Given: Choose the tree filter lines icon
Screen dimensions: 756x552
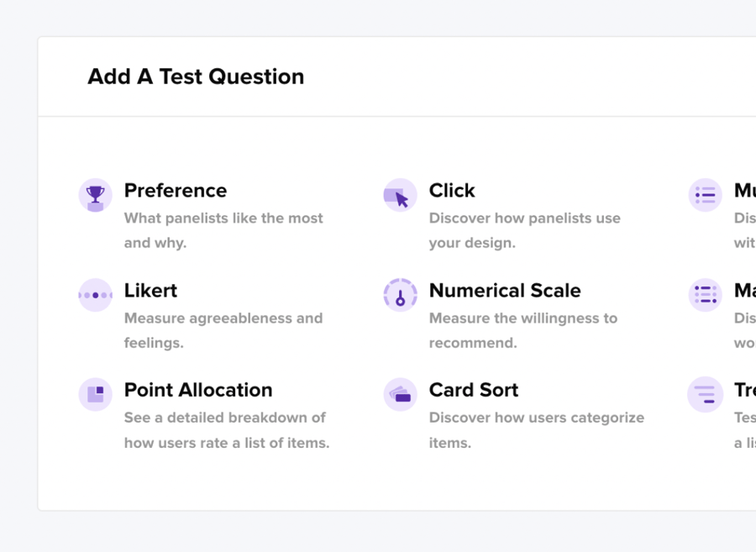Looking at the screenshot, I should (x=705, y=394).
